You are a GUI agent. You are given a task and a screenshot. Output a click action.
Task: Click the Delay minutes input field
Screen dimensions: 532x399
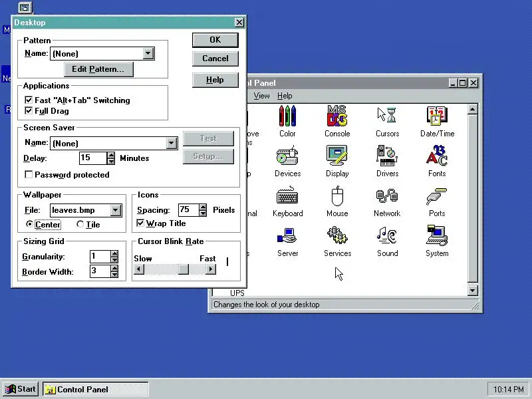coord(93,158)
